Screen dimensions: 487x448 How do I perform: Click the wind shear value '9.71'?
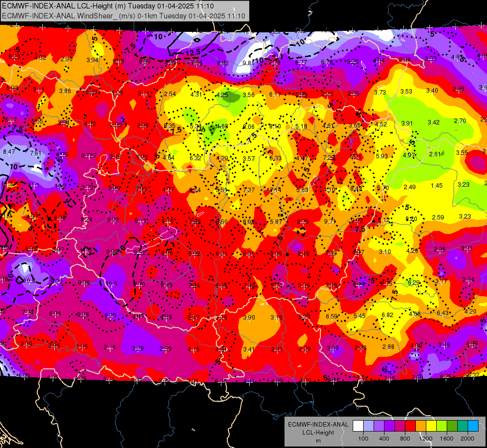[x=330, y=222]
